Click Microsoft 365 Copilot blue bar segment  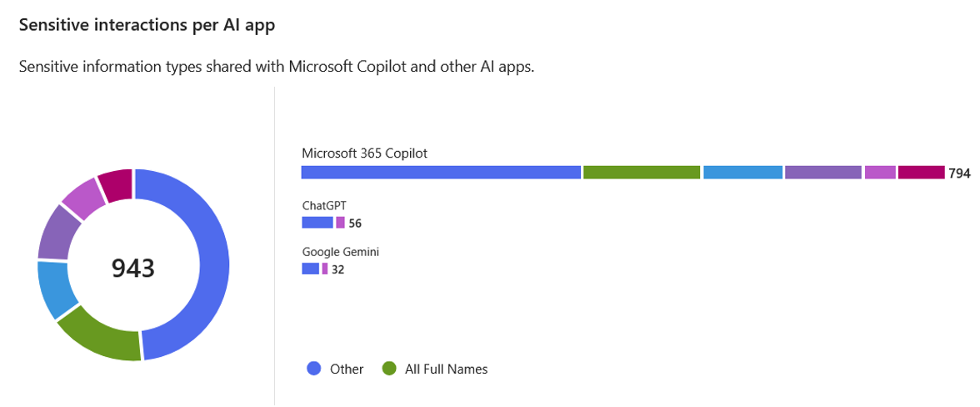[442, 173]
